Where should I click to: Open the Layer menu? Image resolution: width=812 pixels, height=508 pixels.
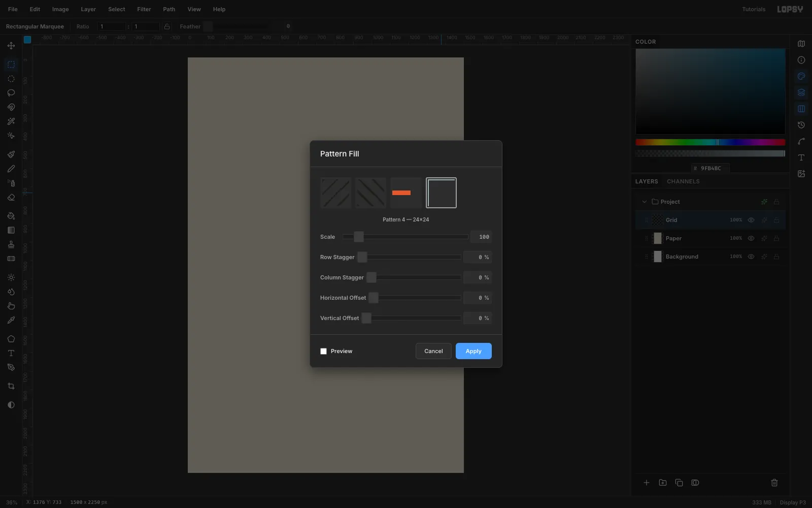pos(88,9)
